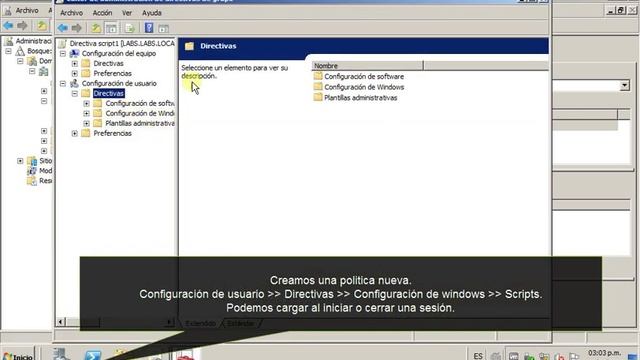
Task: Open Help via the blue question mark icon
Action: coord(149,28)
